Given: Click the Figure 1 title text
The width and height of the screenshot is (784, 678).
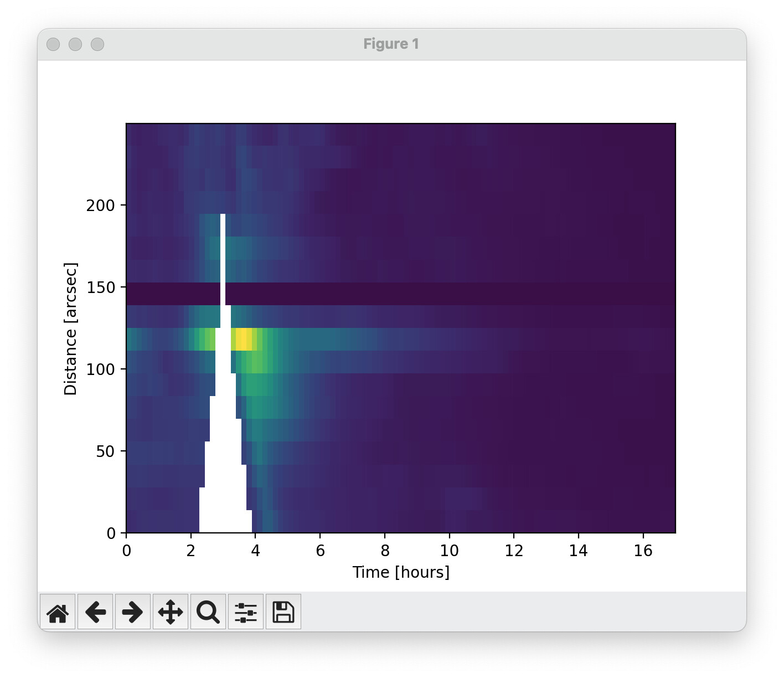Looking at the screenshot, I should click(x=391, y=44).
